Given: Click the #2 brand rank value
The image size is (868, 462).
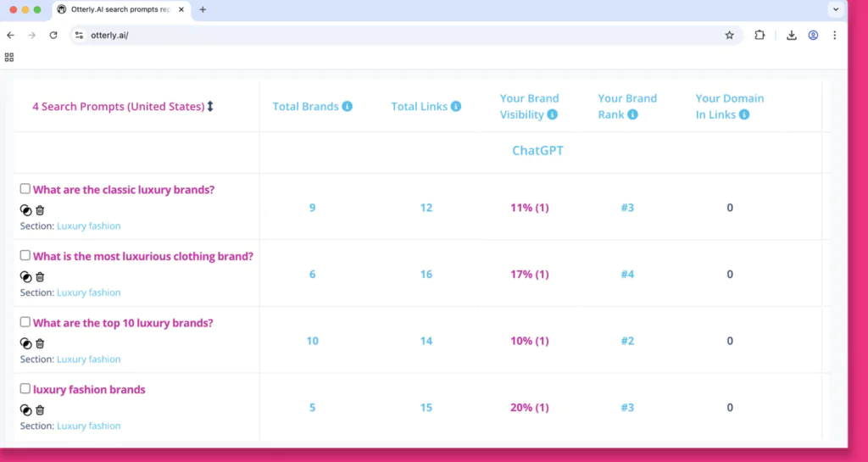Looking at the screenshot, I should [627, 341].
